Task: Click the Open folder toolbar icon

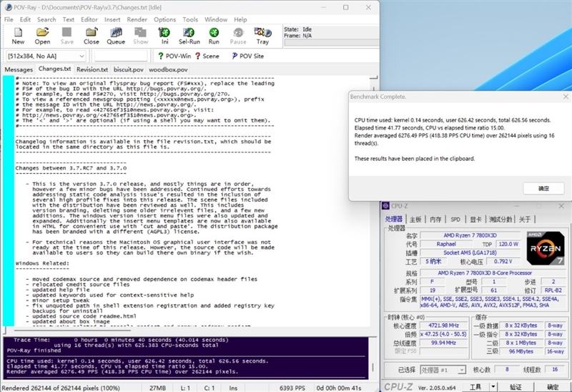Action: tap(42, 36)
